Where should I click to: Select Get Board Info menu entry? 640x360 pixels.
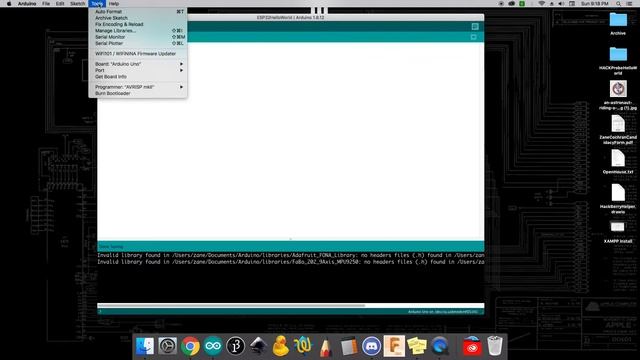[138, 77]
